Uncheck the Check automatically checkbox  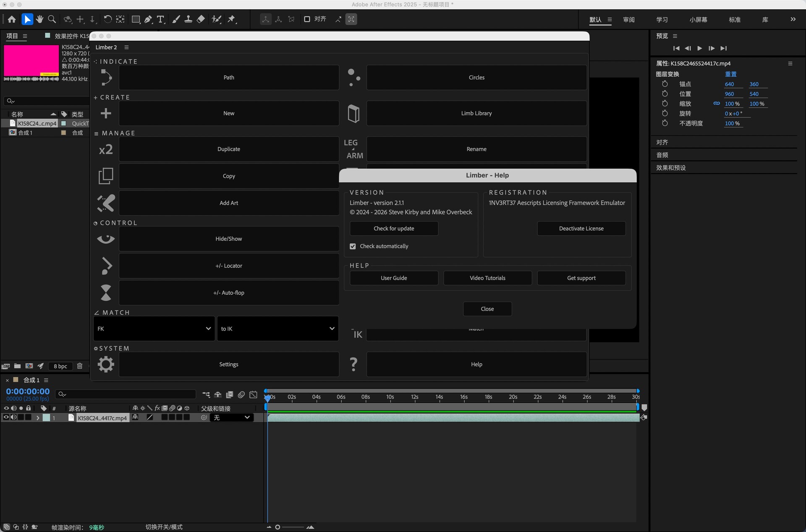[353, 246]
